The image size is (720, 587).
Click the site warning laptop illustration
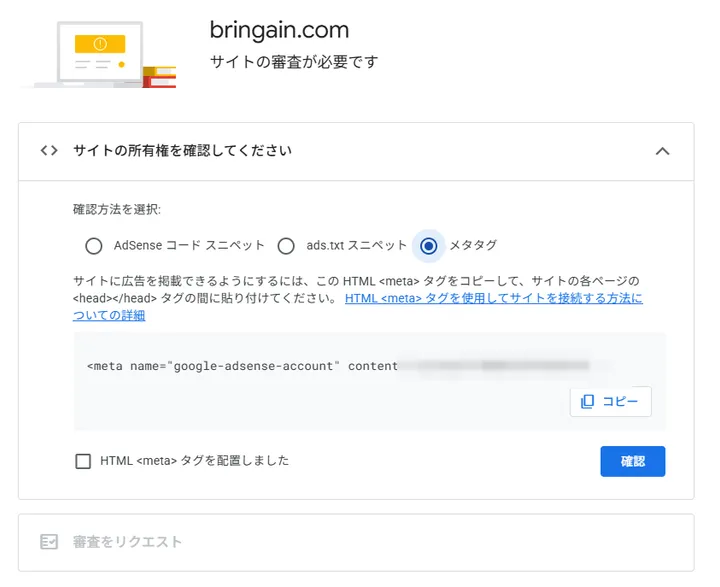[x=99, y=54]
